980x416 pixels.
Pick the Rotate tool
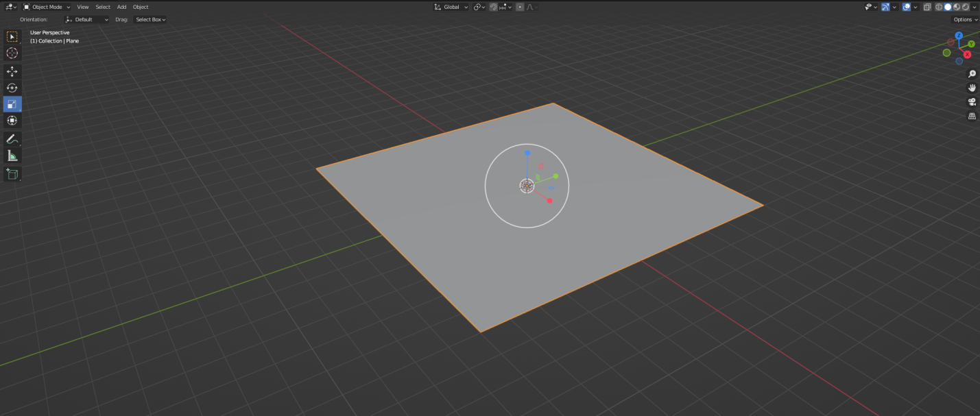(x=12, y=88)
